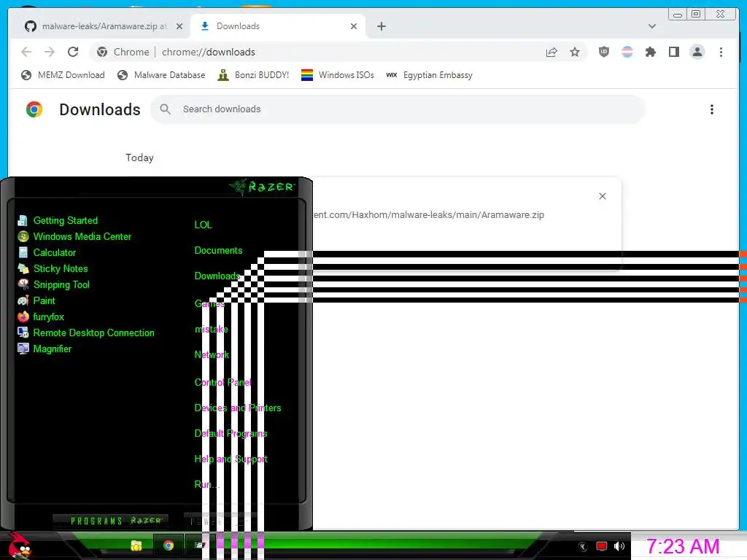Open Documents in the Start menu
Image resolution: width=747 pixels, height=560 pixels.
point(218,251)
